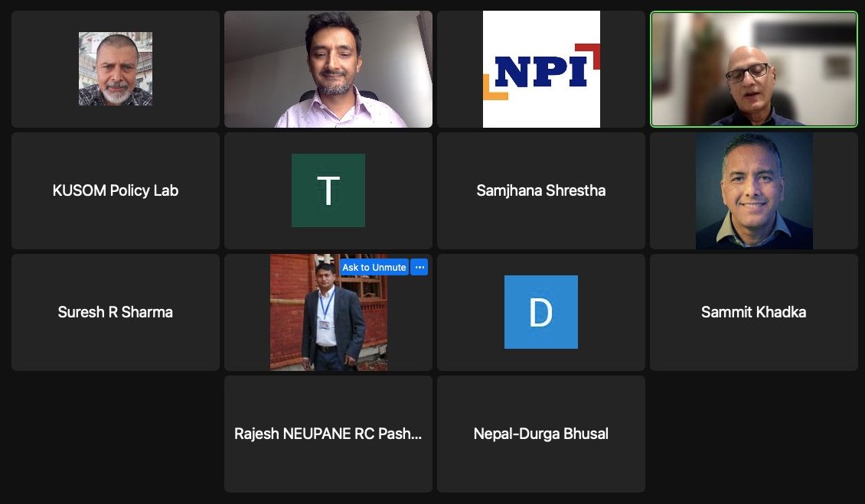Click the letter T inside the green square
The image size is (865, 504).
[328, 190]
